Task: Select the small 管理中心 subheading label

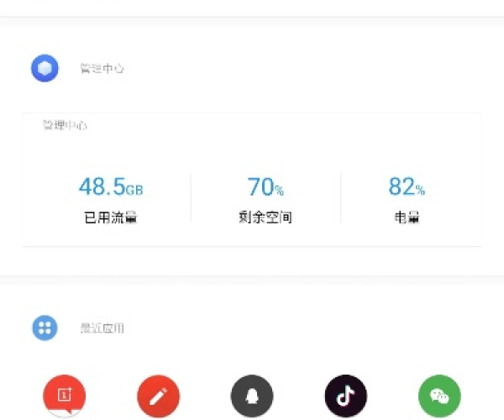Action: click(x=65, y=126)
